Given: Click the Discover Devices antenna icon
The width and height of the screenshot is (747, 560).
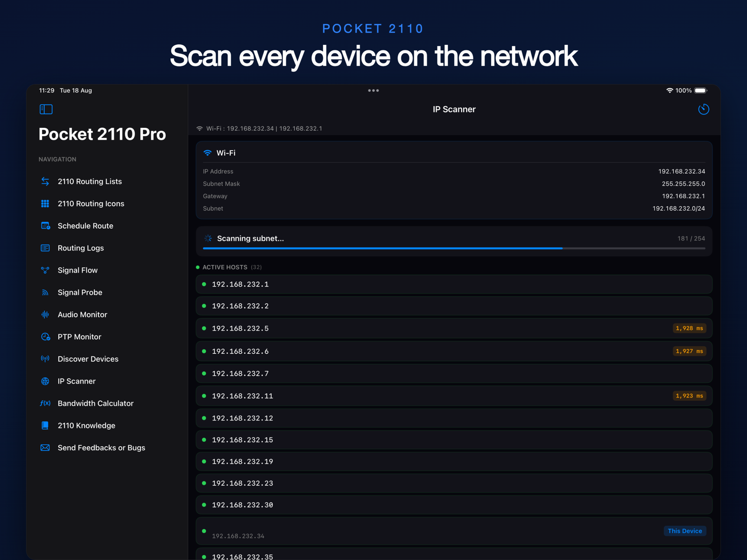Looking at the screenshot, I should click(x=45, y=359).
